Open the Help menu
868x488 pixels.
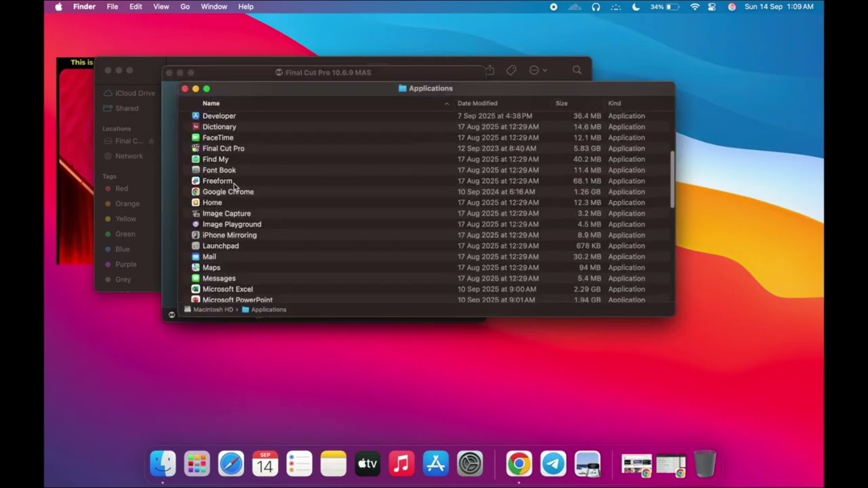point(245,7)
